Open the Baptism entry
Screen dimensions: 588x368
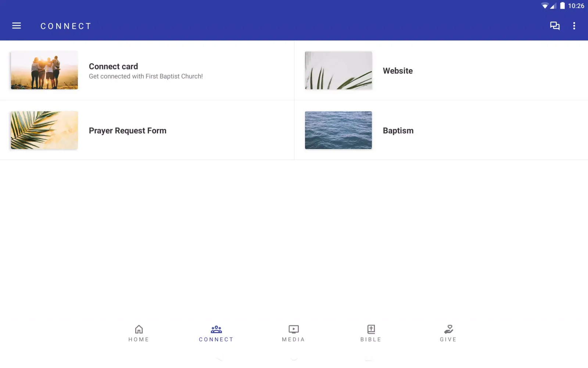pyautogui.click(x=398, y=131)
